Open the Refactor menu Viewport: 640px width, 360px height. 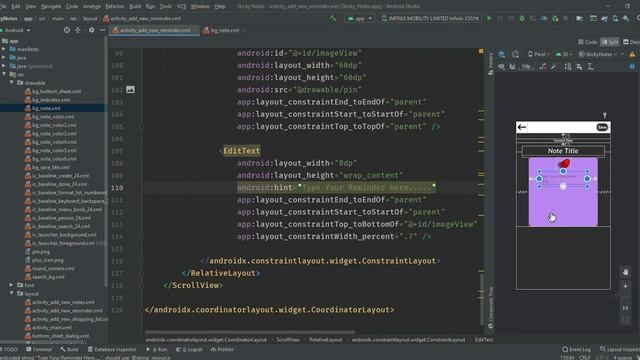point(115,6)
